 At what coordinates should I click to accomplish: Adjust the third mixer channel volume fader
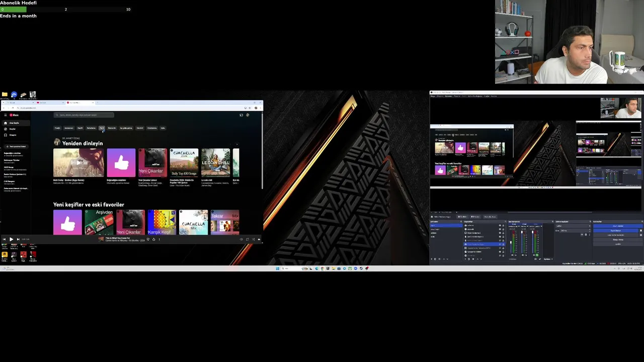(532, 232)
